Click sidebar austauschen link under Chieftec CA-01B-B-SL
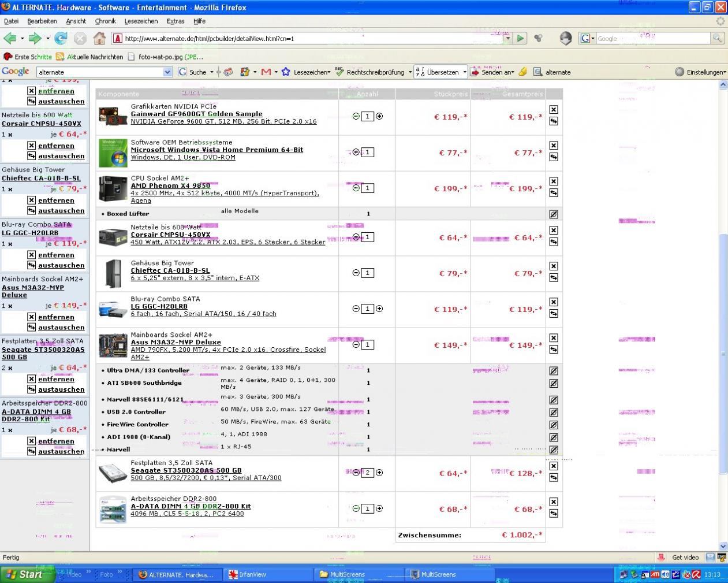 click(61, 211)
